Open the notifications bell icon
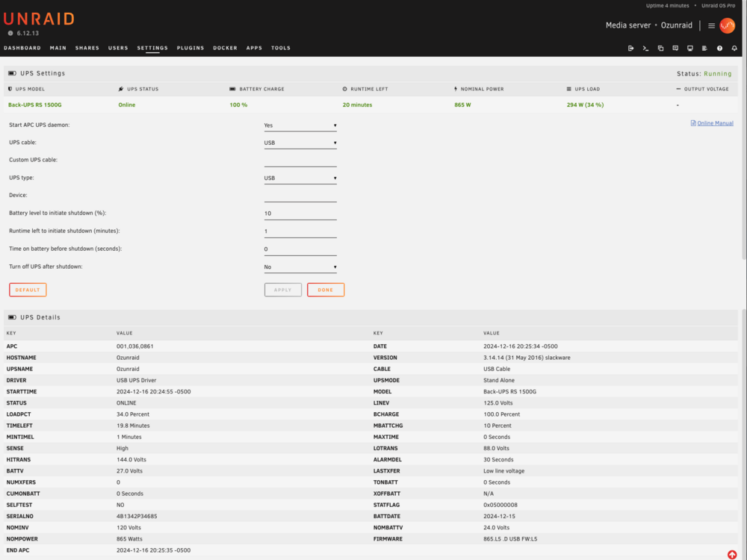Image resolution: width=747 pixels, height=560 pixels. (734, 48)
